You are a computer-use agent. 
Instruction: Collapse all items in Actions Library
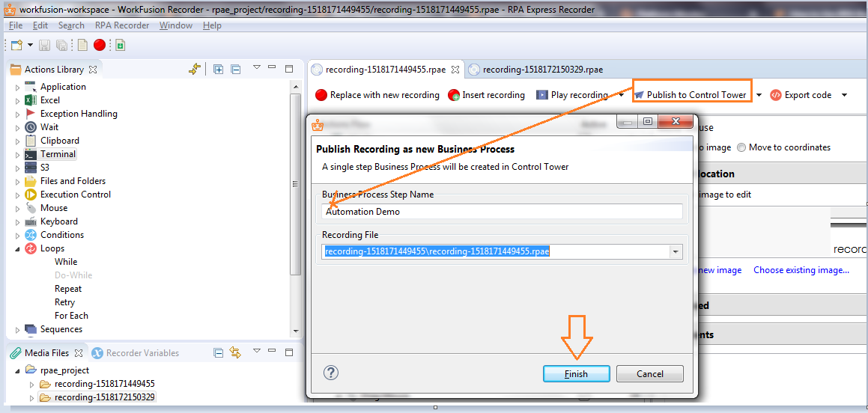point(236,69)
